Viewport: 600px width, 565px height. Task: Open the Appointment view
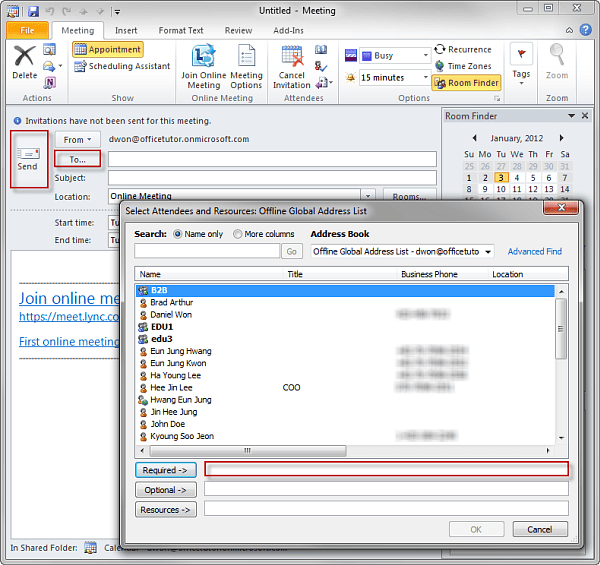click(x=108, y=49)
